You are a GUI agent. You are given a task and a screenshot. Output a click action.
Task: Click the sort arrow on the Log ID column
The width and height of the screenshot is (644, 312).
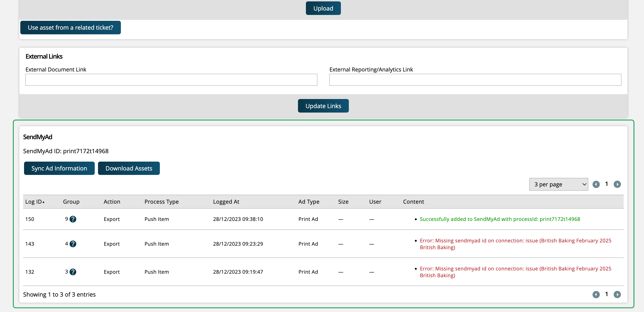(x=44, y=202)
